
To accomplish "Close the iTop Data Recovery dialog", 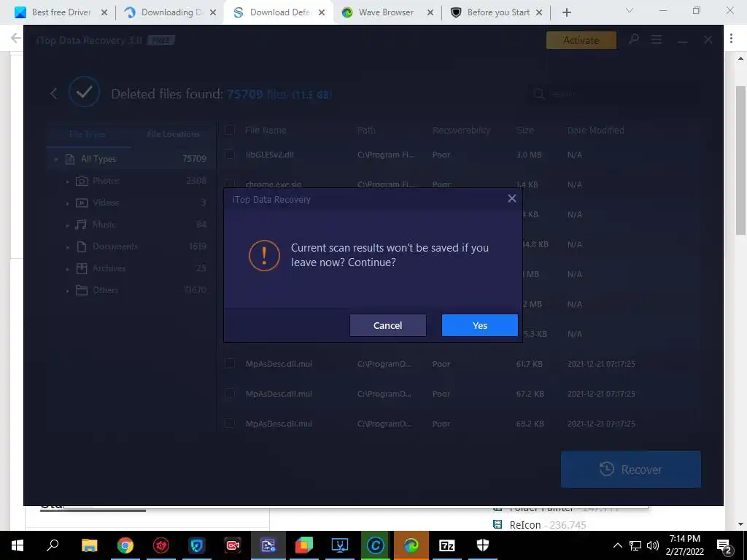I will (x=511, y=198).
